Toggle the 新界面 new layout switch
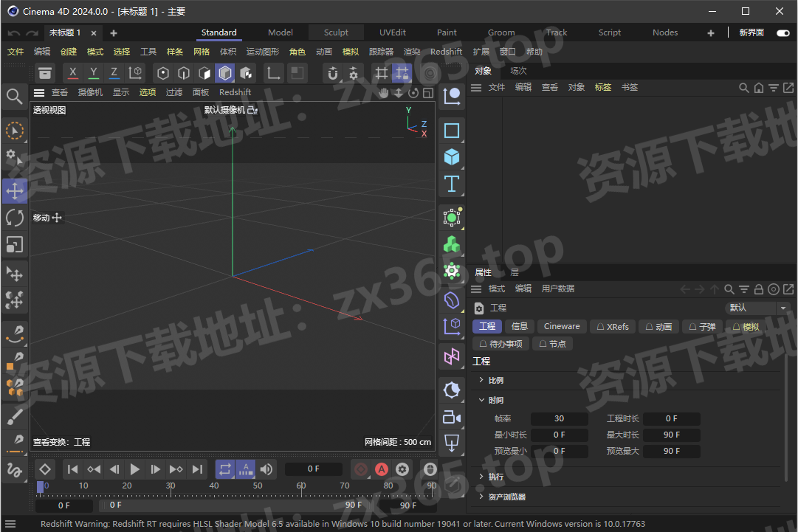798x532 pixels. click(782, 33)
